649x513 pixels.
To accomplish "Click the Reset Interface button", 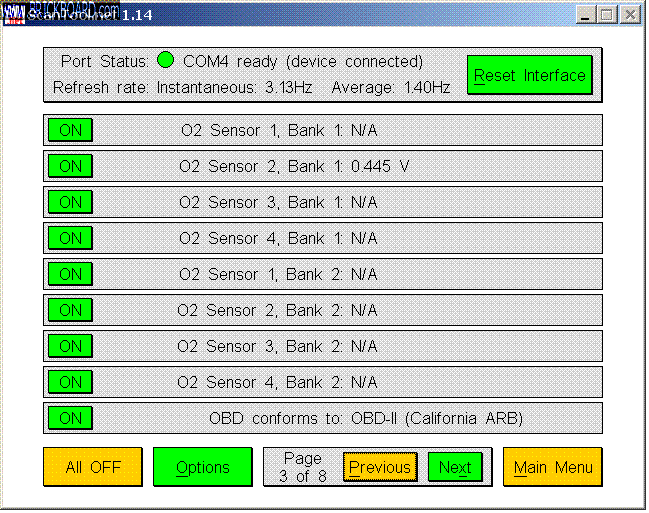I will pos(529,75).
